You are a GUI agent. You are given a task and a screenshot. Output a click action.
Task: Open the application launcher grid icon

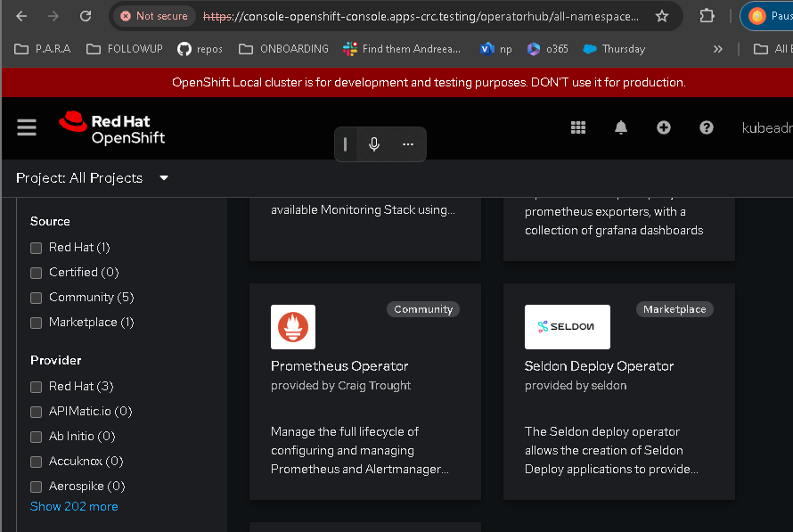[578, 127]
